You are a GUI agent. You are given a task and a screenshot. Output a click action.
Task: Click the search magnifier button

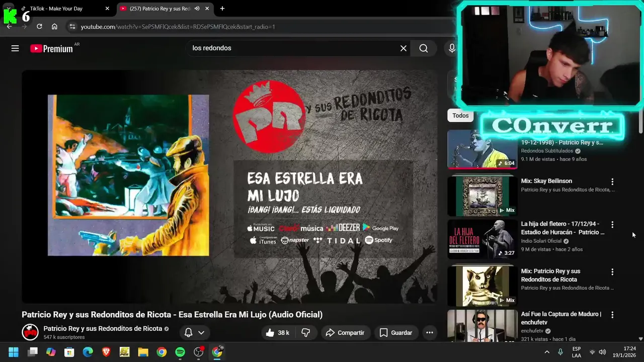[424, 48]
